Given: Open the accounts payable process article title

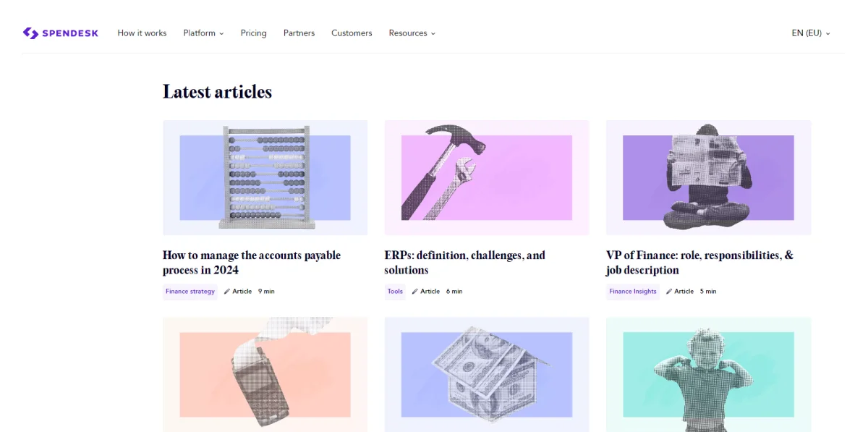Looking at the screenshot, I should click(252, 263).
